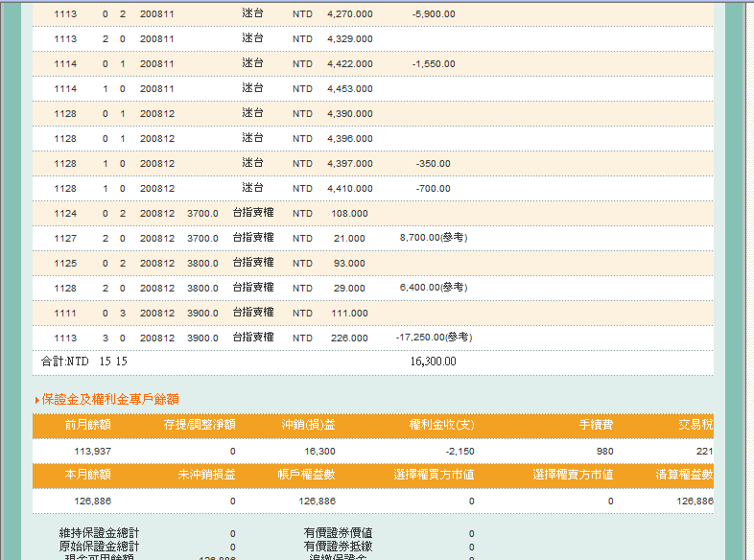Select the loss value -700.00

point(434,189)
